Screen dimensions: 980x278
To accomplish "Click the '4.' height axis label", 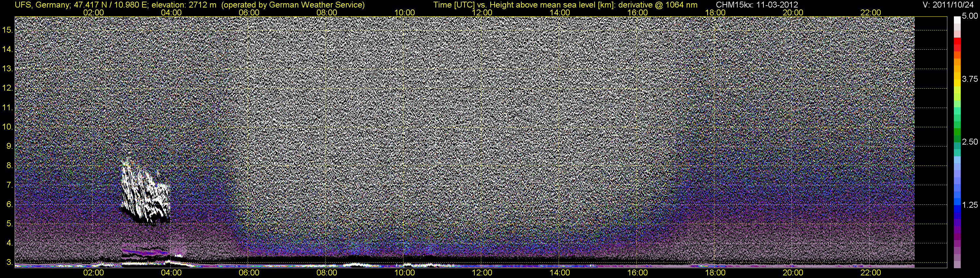I will coord(9,243).
